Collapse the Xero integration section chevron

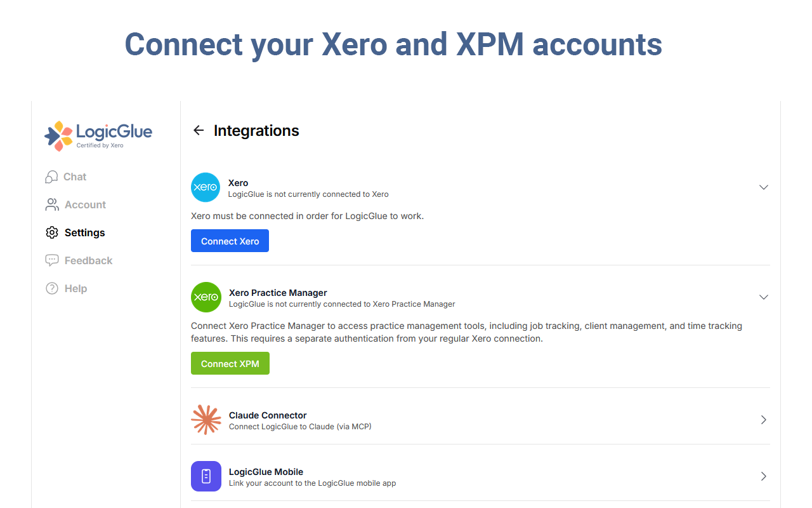(x=764, y=187)
